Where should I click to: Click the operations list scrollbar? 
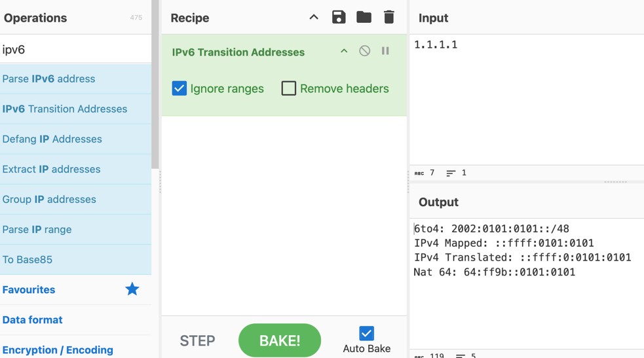(x=155, y=85)
